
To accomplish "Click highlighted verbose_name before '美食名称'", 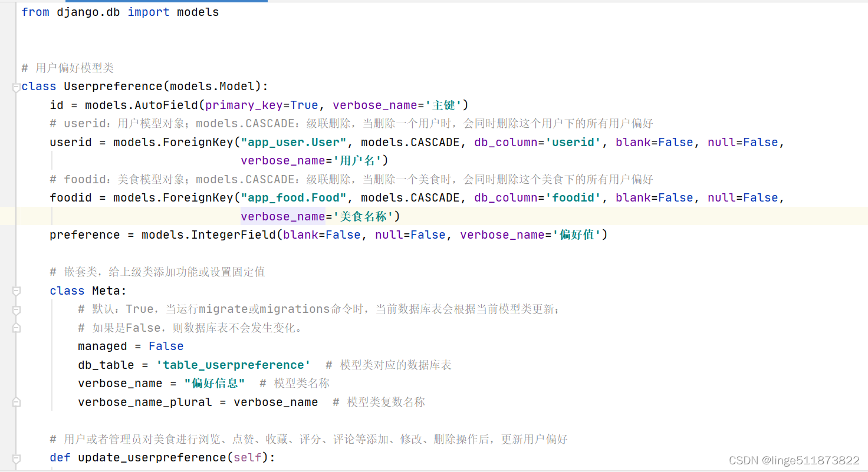I will (283, 216).
